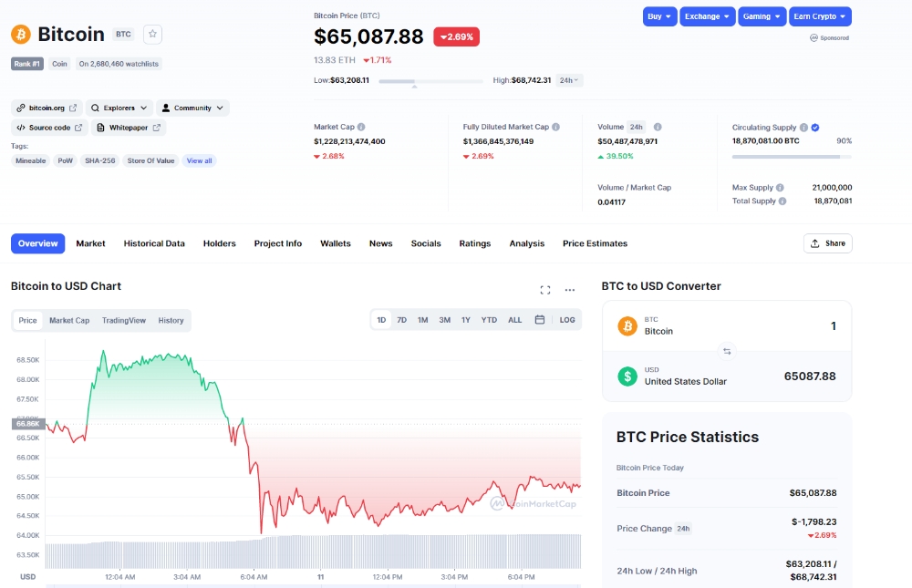Expand the Earn Crypto dropdown
The width and height of the screenshot is (912, 588).
click(820, 16)
